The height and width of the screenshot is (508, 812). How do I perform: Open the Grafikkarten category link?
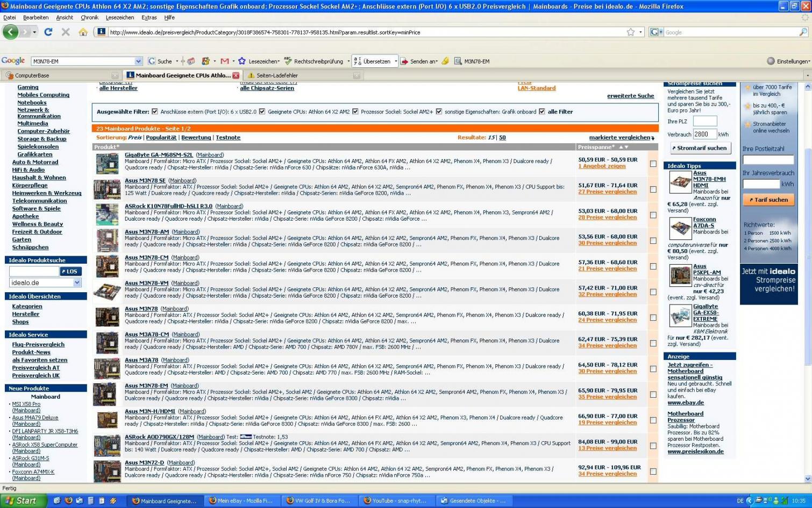[x=35, y=154]
